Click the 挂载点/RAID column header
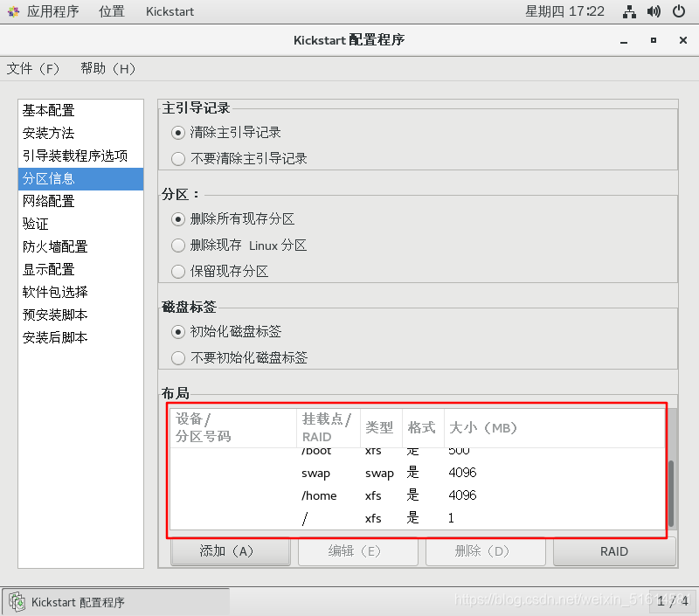 point(329,428)
